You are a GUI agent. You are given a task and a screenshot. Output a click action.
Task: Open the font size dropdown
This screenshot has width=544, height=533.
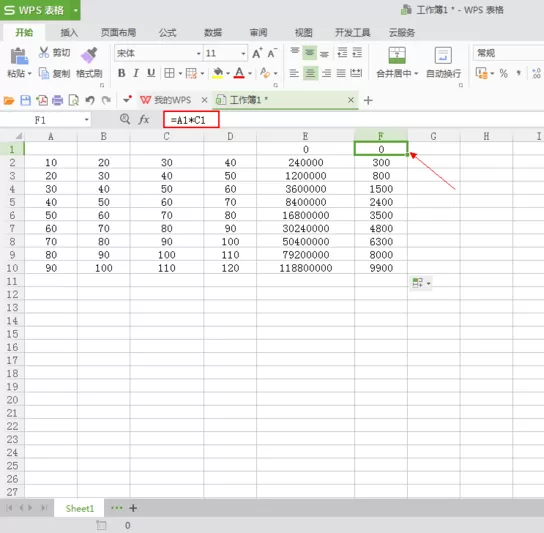(x=243, y=54)
